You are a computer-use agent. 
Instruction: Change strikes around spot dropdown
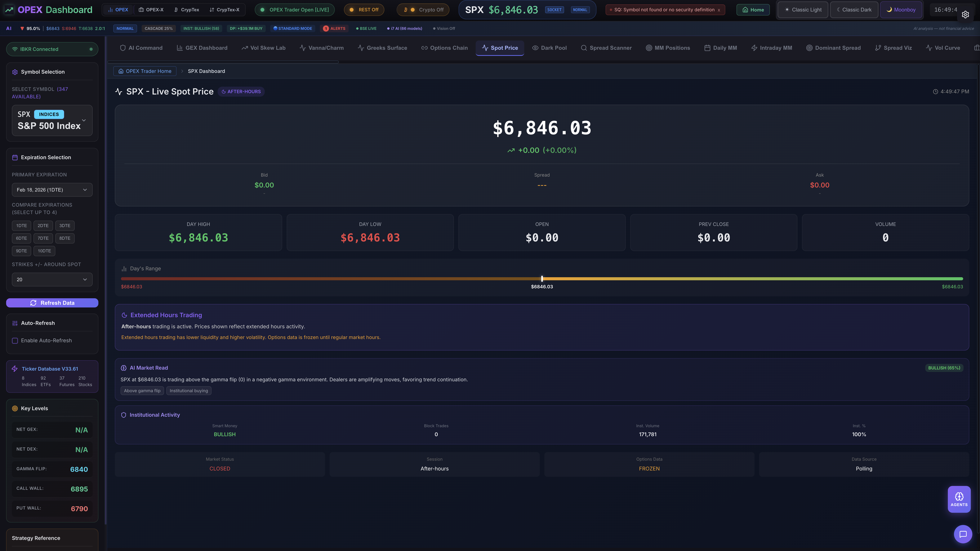click(x=52, y=280)
